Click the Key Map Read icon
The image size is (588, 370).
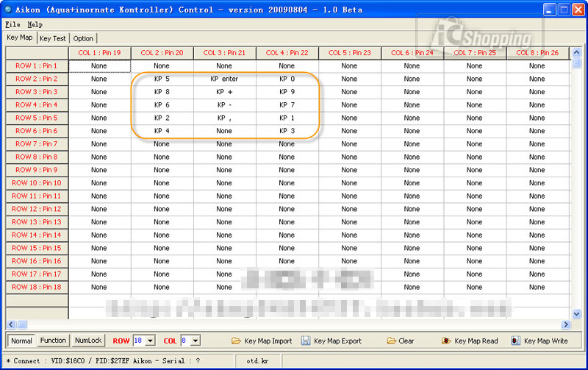(446, 341)
